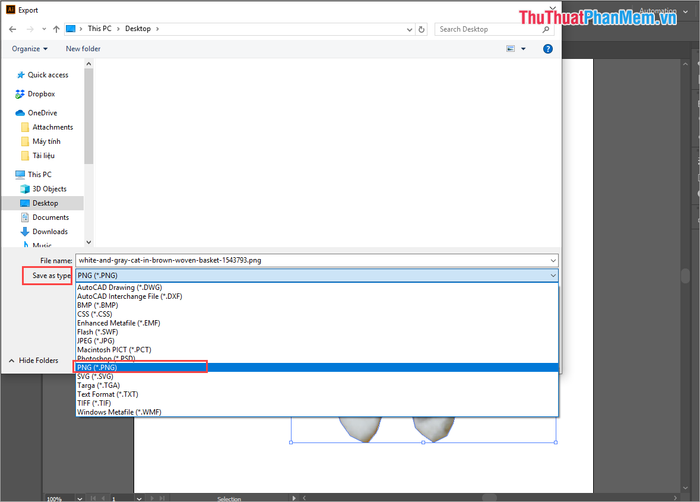Open the Attachments folder
The width and height of the screenshot is (700, 502).
tap(47, 127)
